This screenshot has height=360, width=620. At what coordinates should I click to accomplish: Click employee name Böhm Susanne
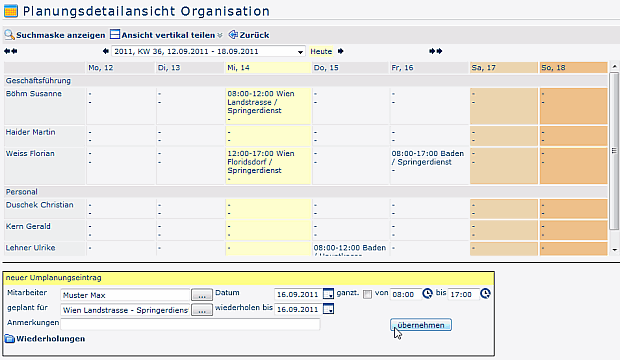pyautogui.click(x=34, y=94)
